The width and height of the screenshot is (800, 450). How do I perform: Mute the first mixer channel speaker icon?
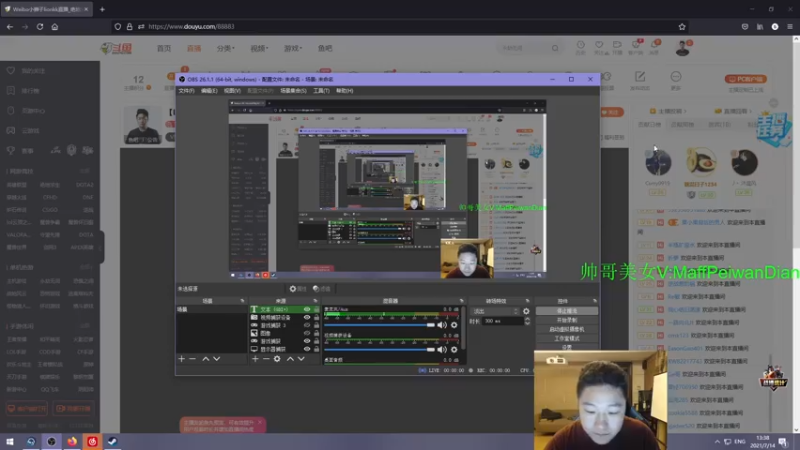[442, 325]
